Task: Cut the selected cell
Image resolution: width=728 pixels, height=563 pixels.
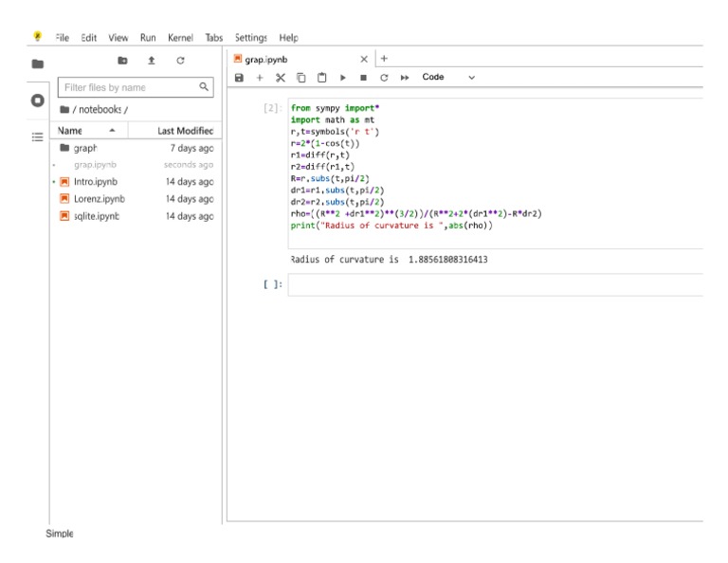Action: tap(282, 77)
